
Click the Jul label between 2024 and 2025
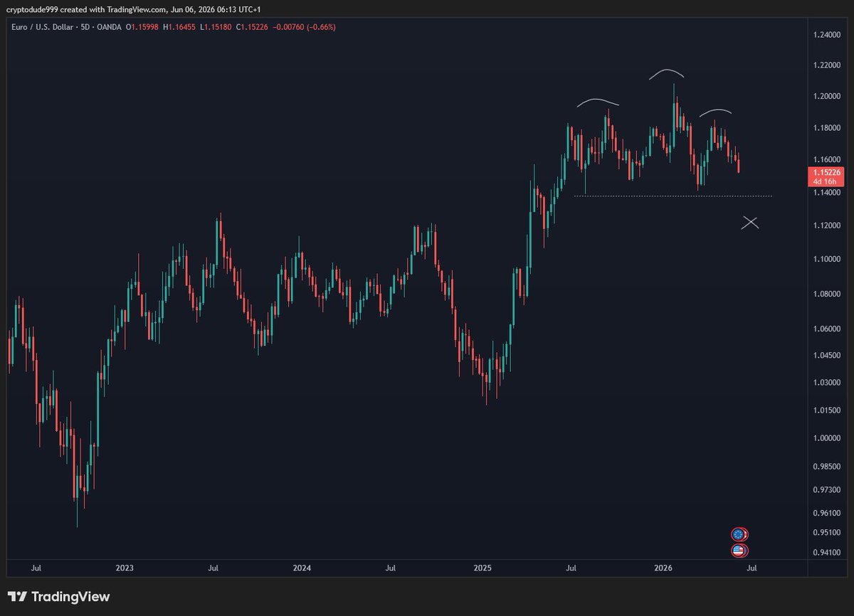point(390,568)
